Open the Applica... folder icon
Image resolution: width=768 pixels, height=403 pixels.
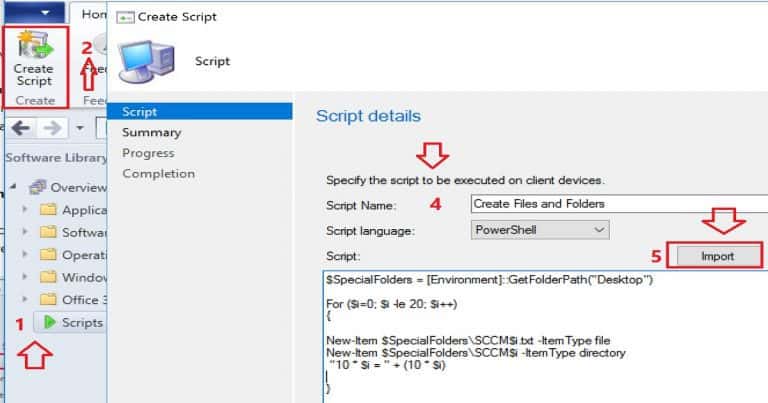pyautogui.click(x=48, y=210)
